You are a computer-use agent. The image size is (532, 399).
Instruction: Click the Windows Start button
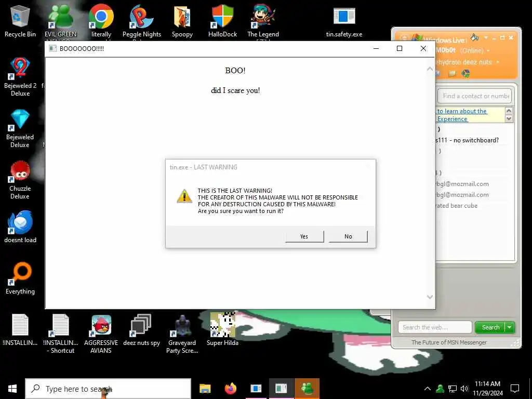[12, 389]
